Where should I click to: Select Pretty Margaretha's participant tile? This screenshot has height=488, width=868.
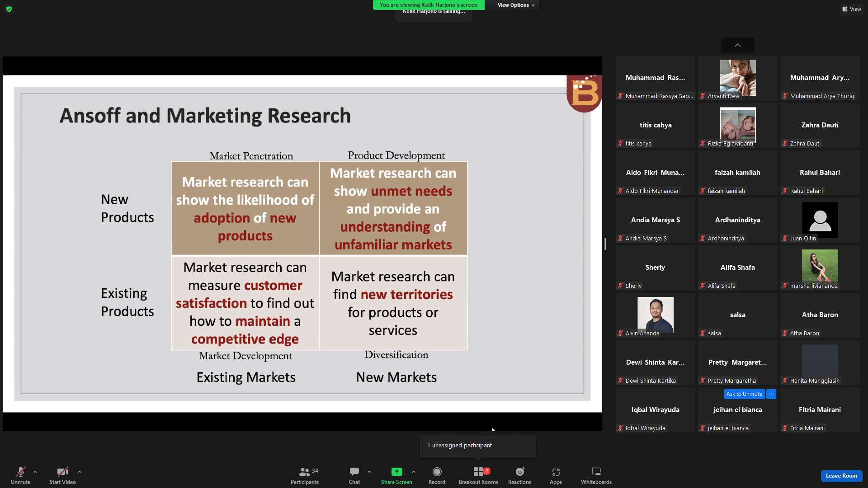[x=738, y=362]
